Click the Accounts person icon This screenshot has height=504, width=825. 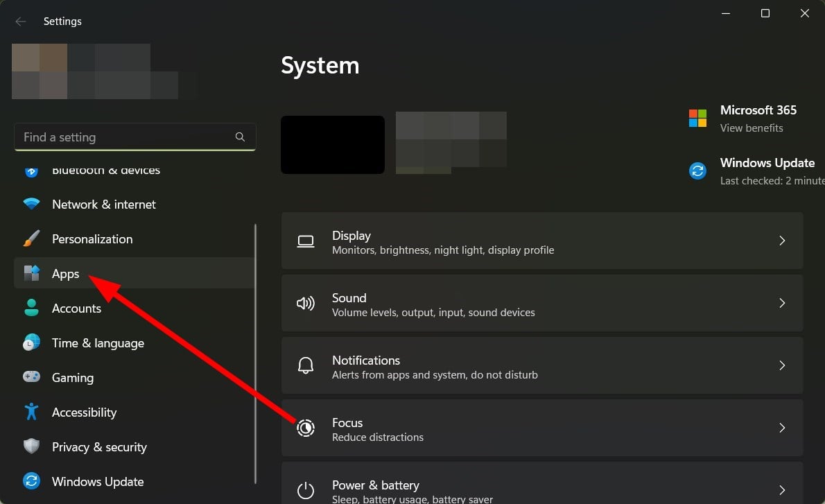(32, 308)
